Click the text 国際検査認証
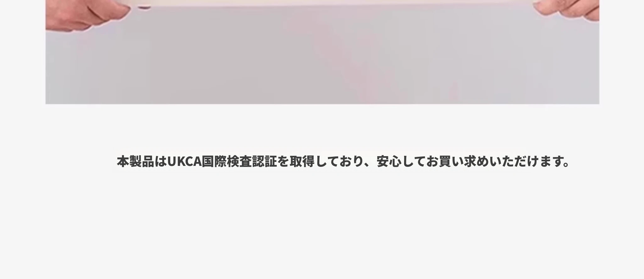Screen dimensions: 644x279 [239, 161]
